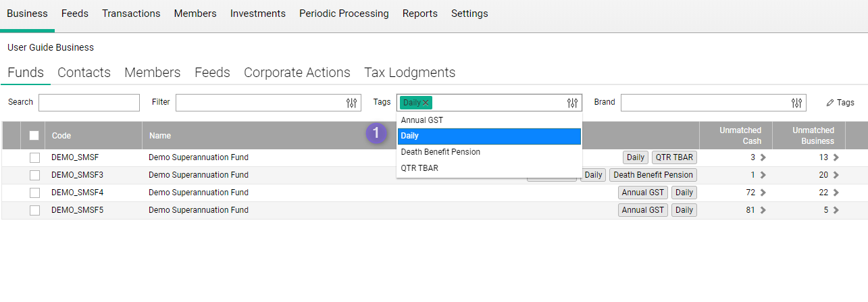The height and width of the screenshot is (302, 868).
Task: Click fund name in DEMO_SMSF4 row
Action: 199,193
